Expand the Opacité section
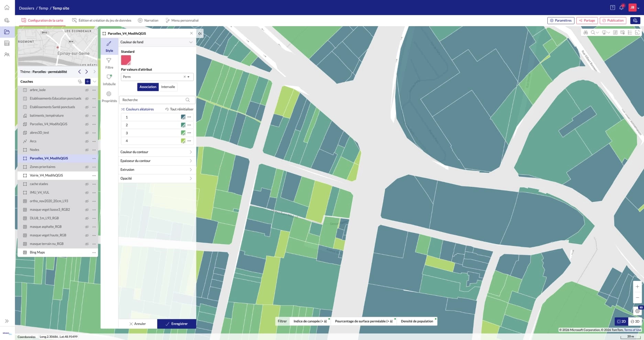644x340 pixels. [157, 178]
